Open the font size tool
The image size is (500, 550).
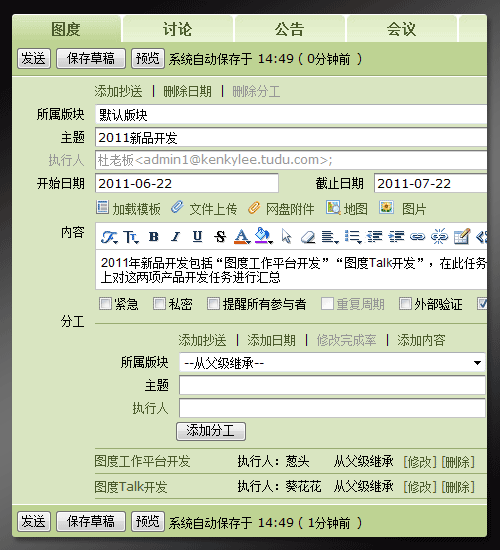tap(131, 237)
